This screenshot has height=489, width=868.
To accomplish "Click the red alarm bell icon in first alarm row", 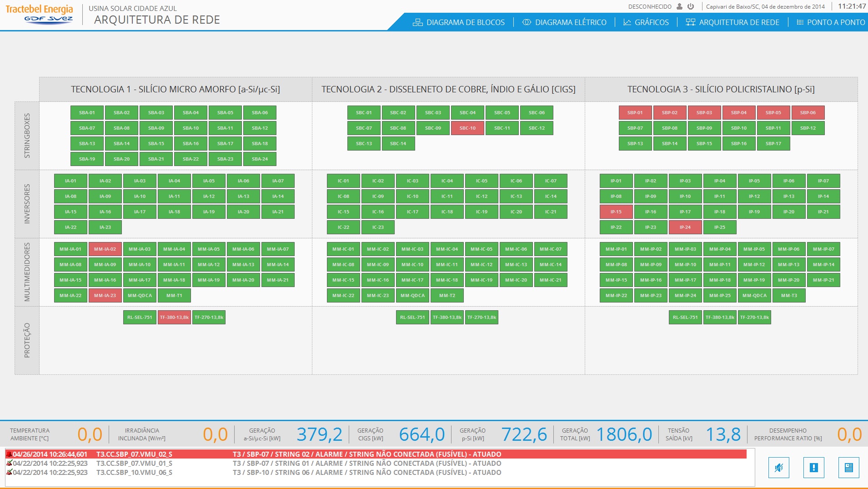I will tap(9, 454).
